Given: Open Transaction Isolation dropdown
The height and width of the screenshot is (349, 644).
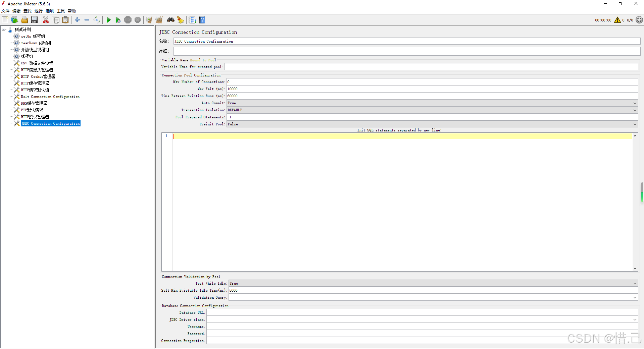Looking at the screenshot, I should tap(432, 110).
